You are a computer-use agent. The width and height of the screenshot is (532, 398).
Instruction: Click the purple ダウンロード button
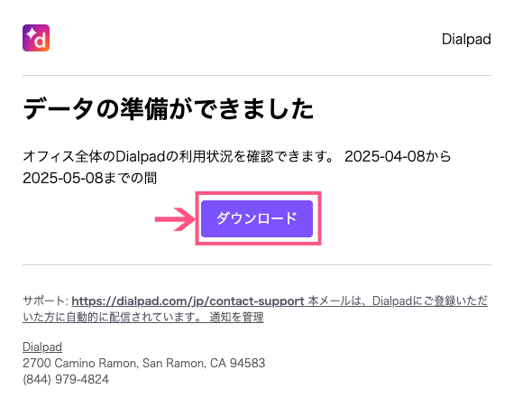point(257,218)
